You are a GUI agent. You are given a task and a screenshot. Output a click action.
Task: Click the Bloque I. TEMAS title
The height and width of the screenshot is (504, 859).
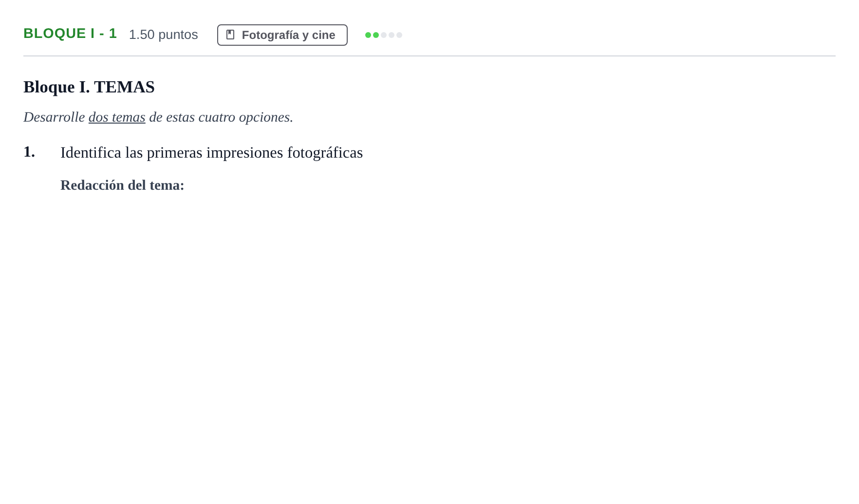tap(89, 87)
